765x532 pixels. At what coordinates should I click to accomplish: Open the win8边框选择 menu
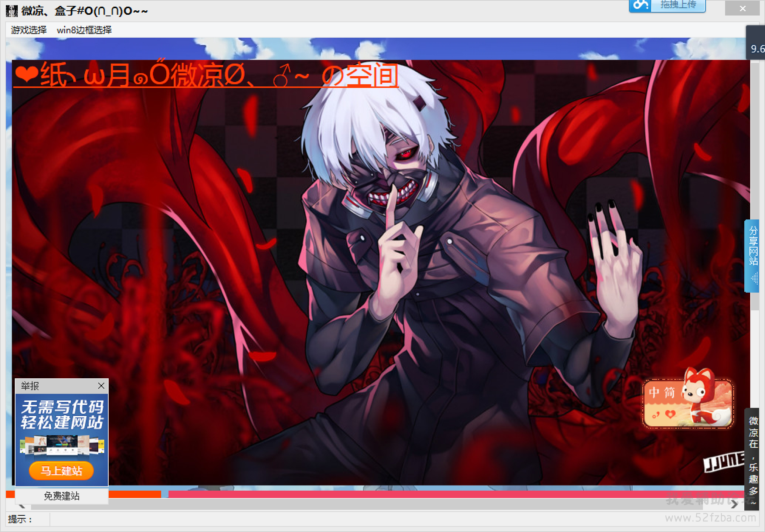point(84,30)
